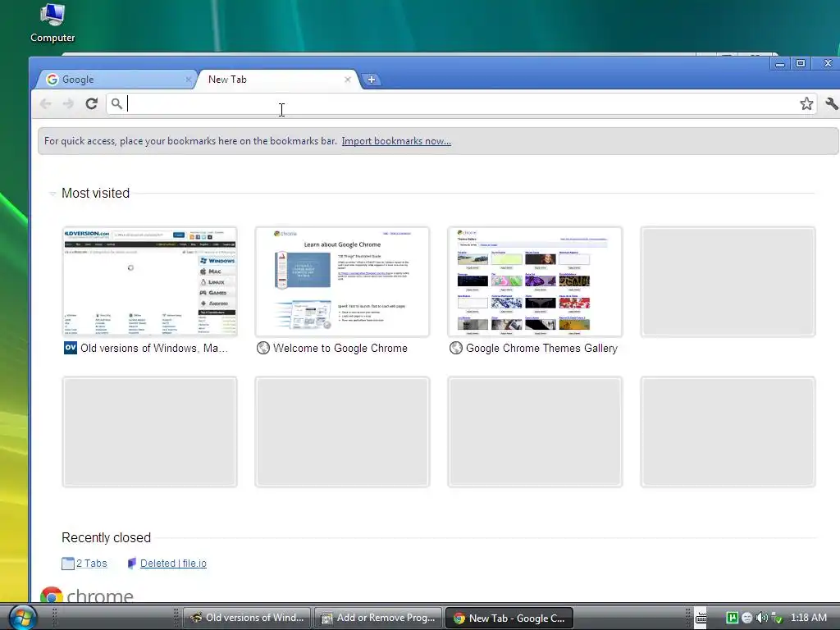Close the New Tab tab
The height and width of the screenshot is (630, 840).
348,80
